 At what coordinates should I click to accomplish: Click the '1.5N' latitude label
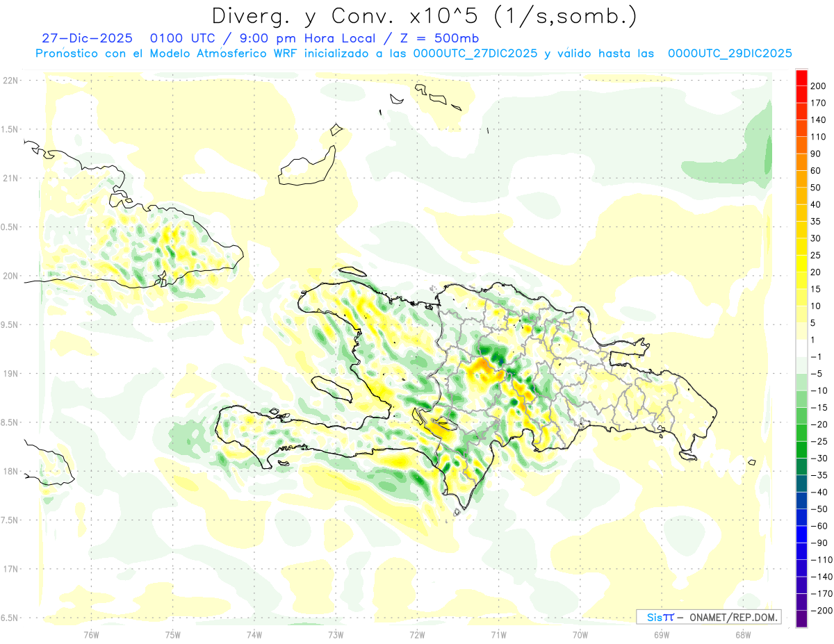[10, 129]
